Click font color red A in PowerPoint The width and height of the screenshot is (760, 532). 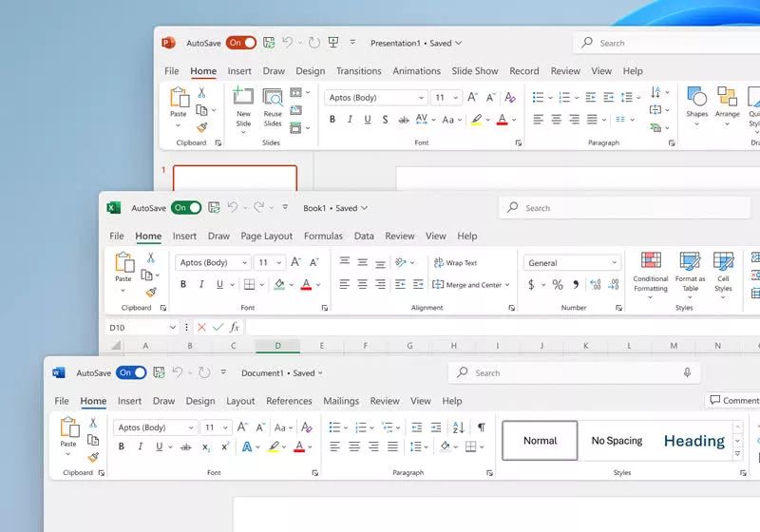pyautogui.click(x=503, y=119)
